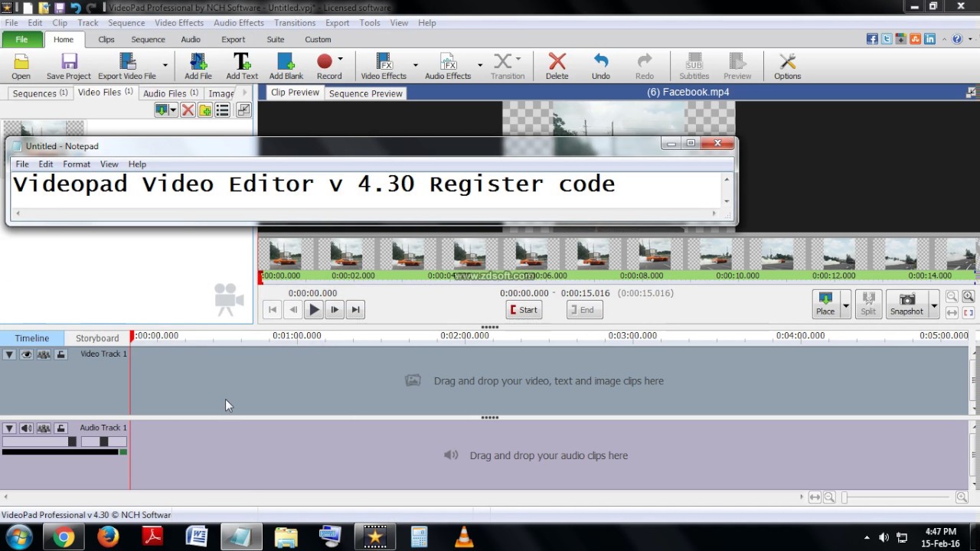This screenshot has width=980, height=551.
Task: Switch to the Sequence Preview tab
Action: (365, 93)
